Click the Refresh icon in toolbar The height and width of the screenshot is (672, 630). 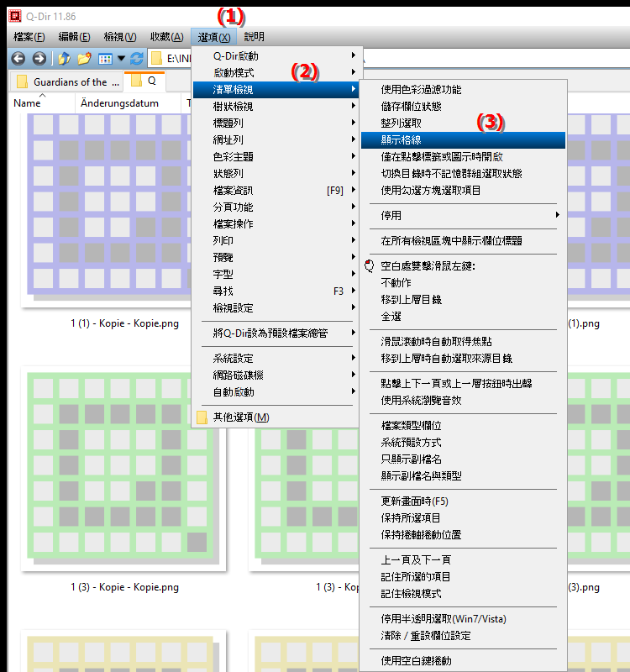(137, 58)
